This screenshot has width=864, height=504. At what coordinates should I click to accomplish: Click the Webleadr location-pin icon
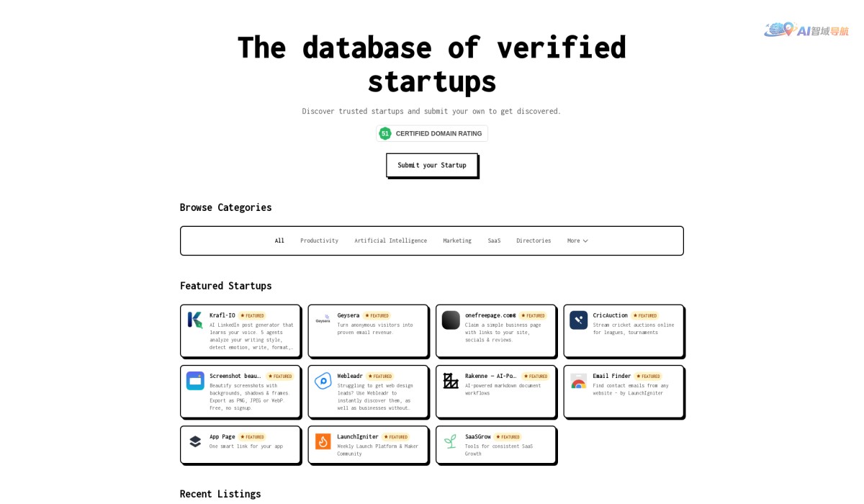(322, 380)
